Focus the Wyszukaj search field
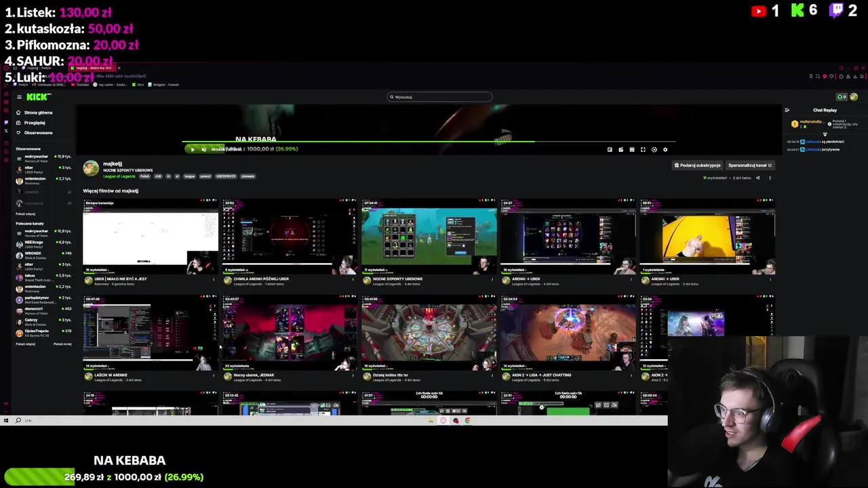 click(439, 97)
